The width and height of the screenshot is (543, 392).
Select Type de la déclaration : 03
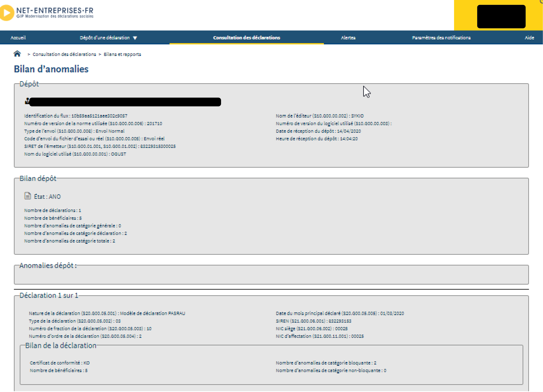tap(75, 321)
